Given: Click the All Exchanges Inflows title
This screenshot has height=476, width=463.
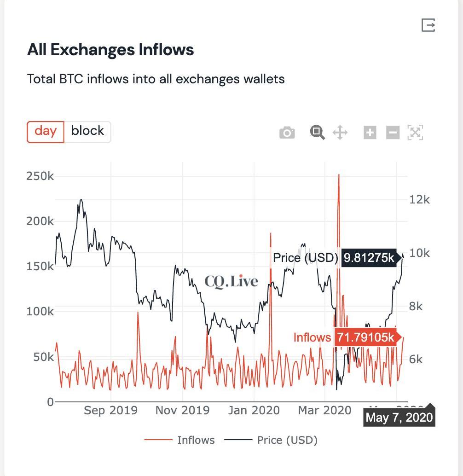Looking at the screenshot, I should pos(110,49).
